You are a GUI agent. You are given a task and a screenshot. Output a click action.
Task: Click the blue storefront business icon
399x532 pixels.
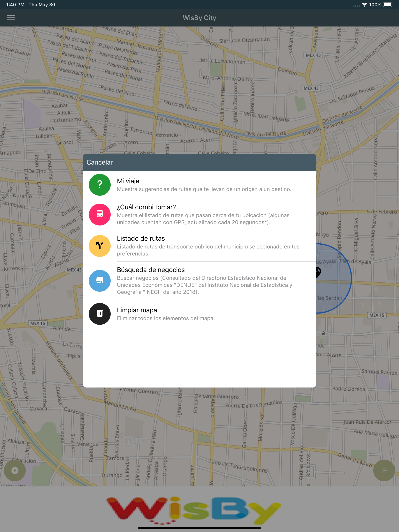(x=100, y=281)
